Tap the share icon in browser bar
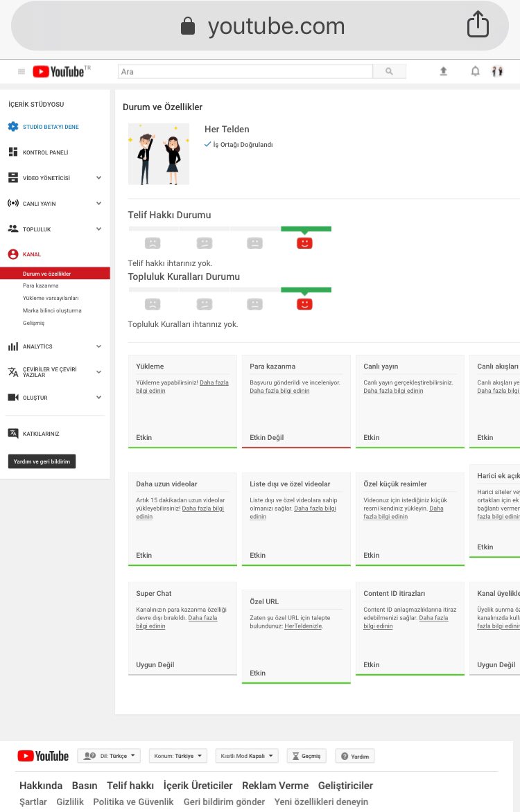520x812 pixels. point(478,24)
